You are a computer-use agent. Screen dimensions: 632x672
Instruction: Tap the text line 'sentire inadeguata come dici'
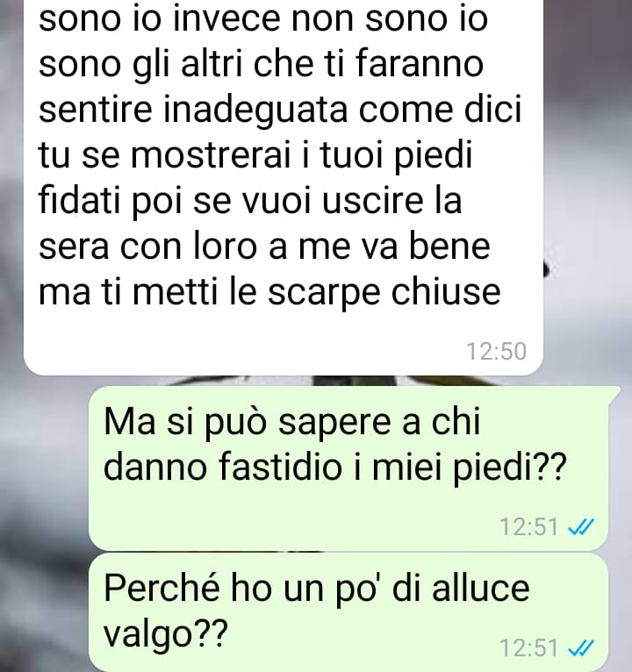[280, 111]
